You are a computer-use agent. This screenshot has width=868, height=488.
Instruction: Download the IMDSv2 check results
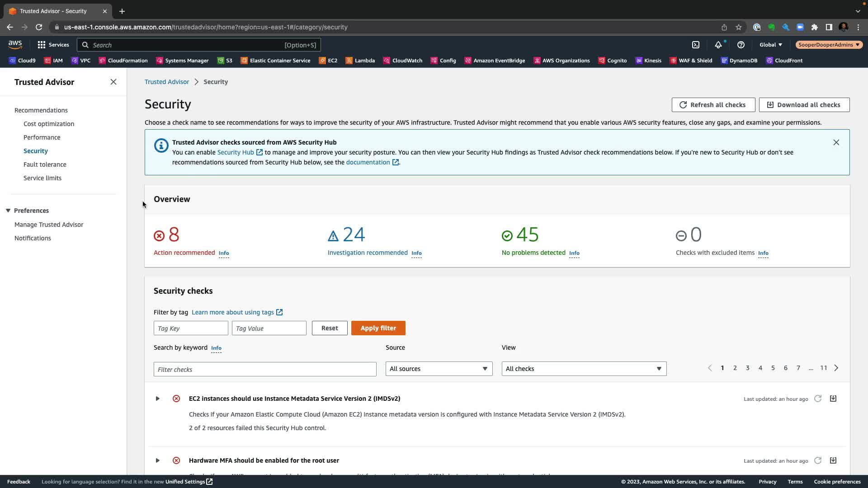833,399
